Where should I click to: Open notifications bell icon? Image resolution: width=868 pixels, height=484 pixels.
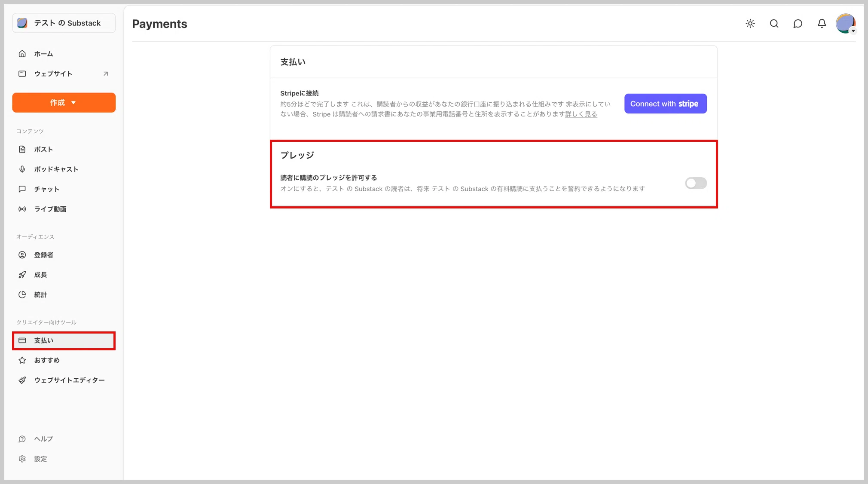[822, 24]
